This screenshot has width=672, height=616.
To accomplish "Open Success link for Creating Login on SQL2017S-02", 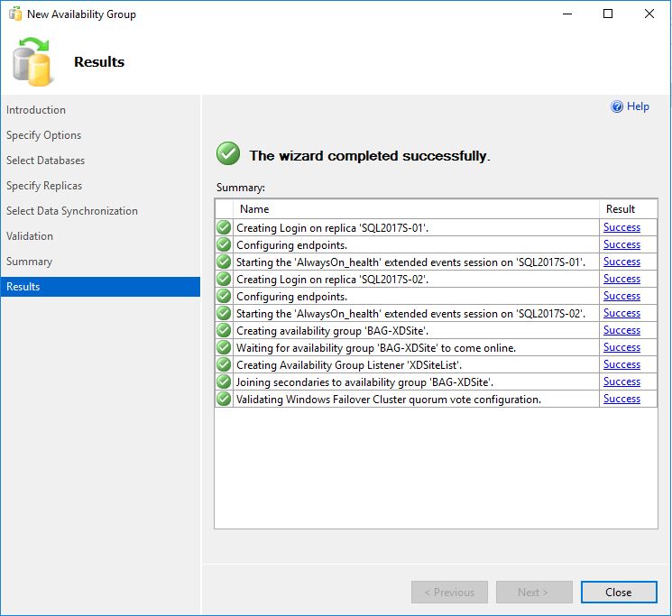I will coord(621,279).
